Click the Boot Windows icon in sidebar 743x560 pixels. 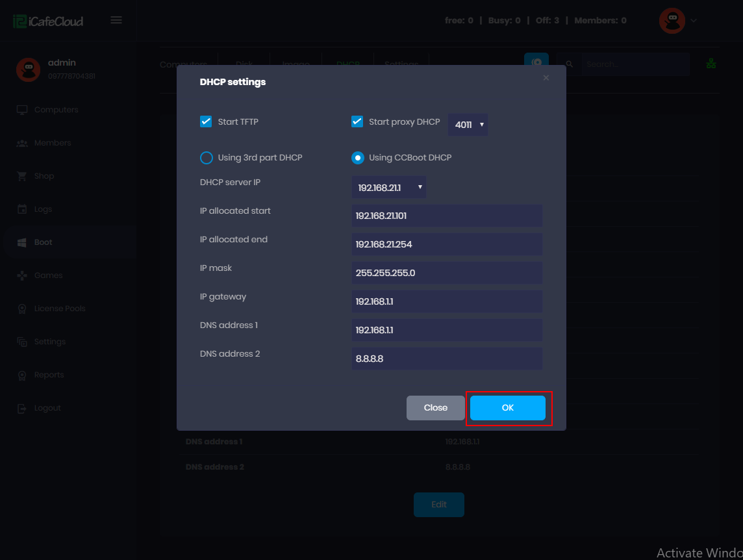22,242
